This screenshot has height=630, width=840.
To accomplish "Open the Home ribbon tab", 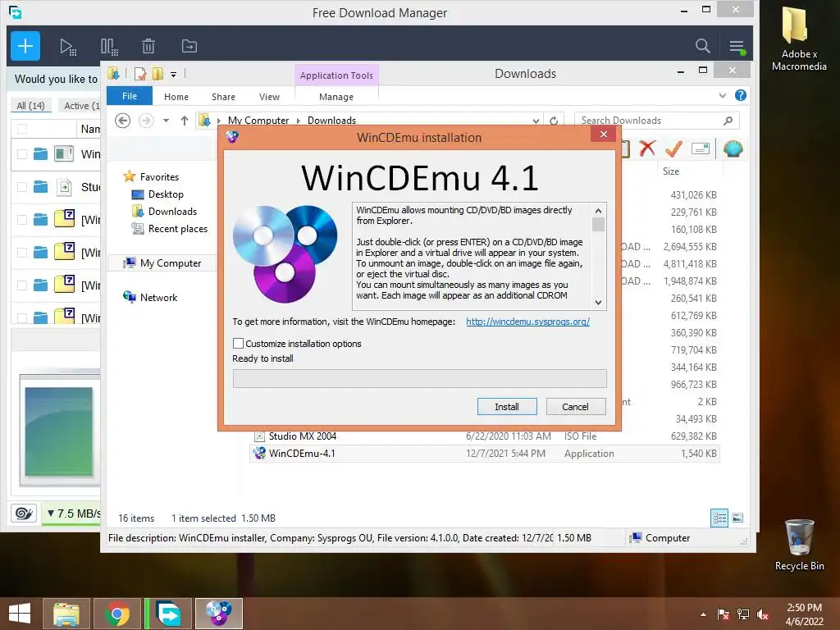I will (x=176, y=97).
